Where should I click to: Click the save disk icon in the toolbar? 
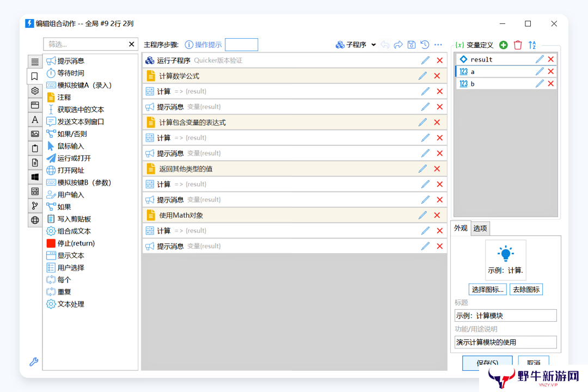(412, 45)
